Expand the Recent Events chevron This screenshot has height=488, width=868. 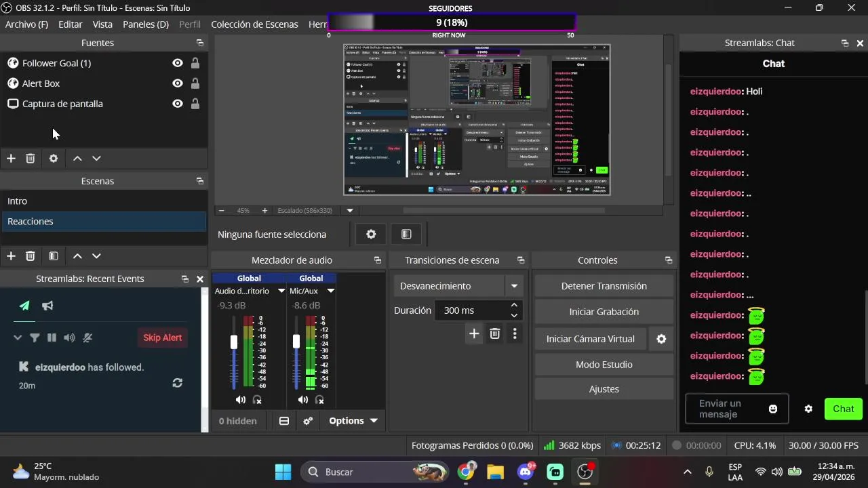(18, 338)
